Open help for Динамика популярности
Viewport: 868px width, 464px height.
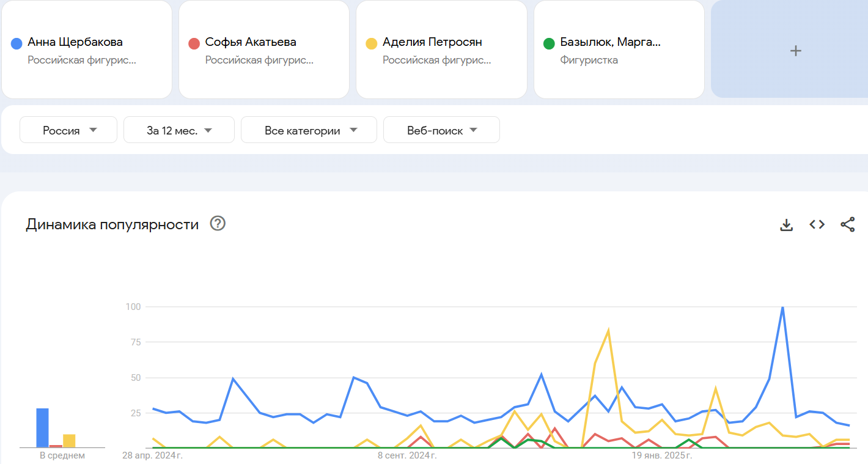pos(218,224)
